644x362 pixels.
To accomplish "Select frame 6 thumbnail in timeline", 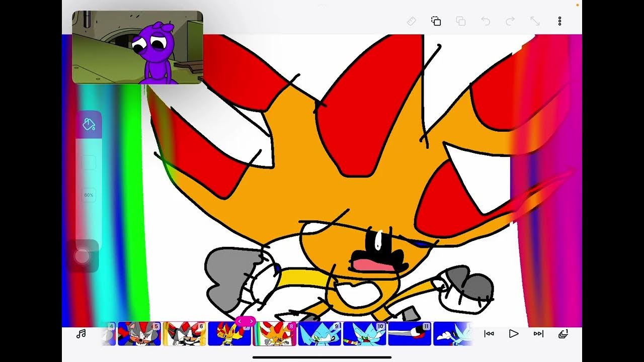I will (185, 334).
